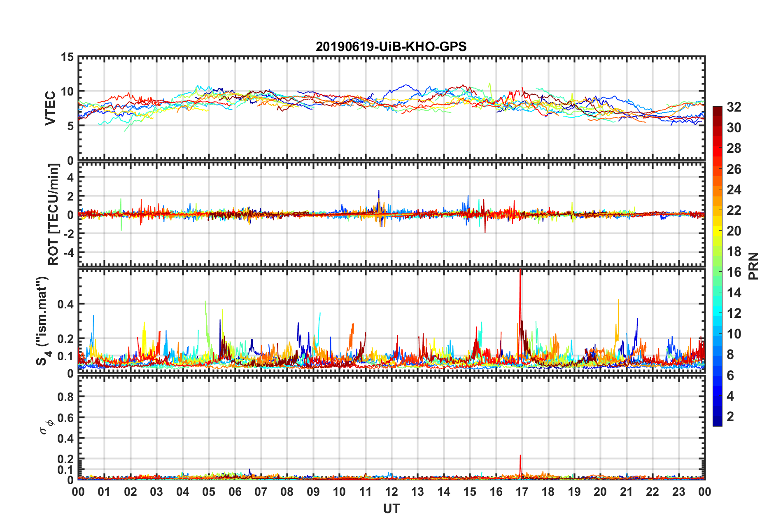Click S4 axis tick label 0.4
The width and height of the screenshot is (783, 532).
click(65, 304)
